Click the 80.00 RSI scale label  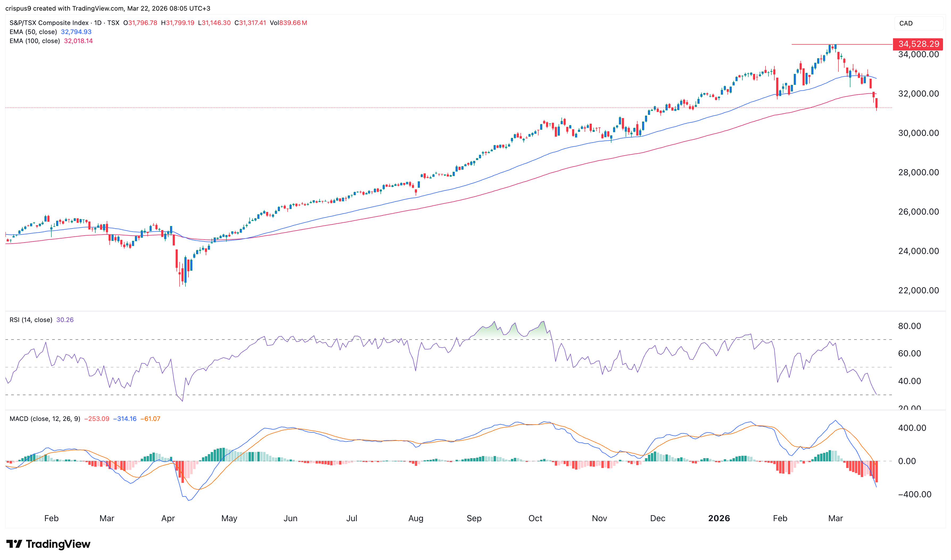[x=909, y=326]
